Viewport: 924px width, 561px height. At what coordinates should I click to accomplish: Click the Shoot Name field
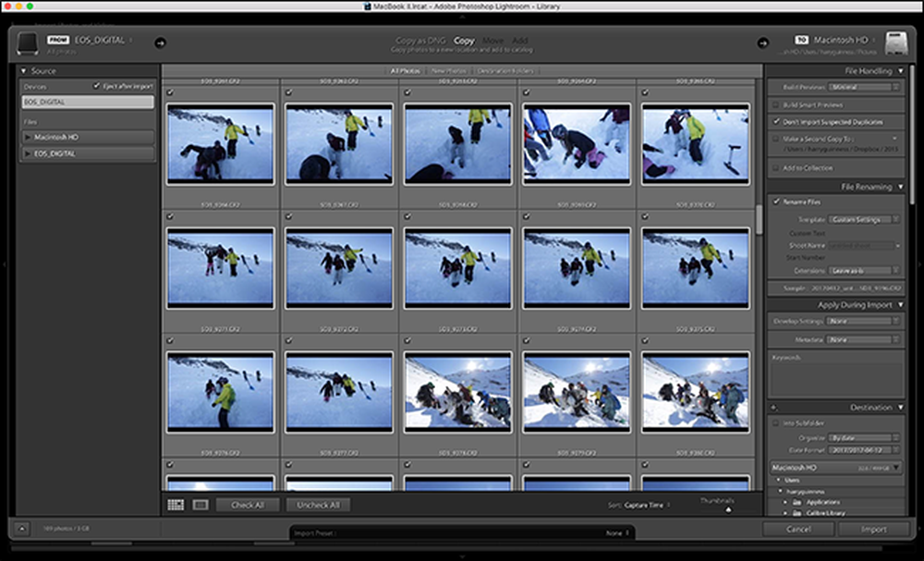tap(861, 245)
